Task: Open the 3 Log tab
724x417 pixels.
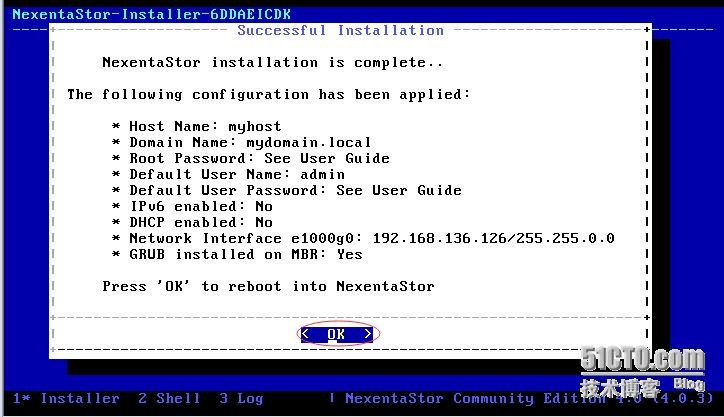Action: (241, 399)
